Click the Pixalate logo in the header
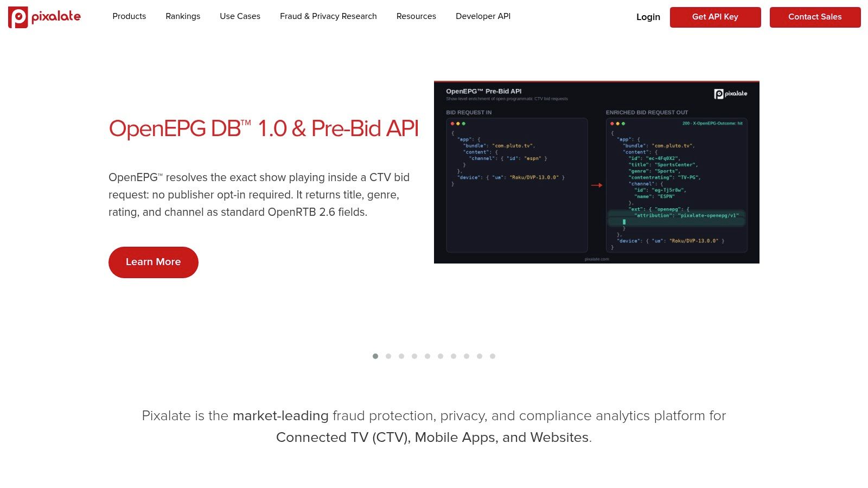 (x=44, y=17)
